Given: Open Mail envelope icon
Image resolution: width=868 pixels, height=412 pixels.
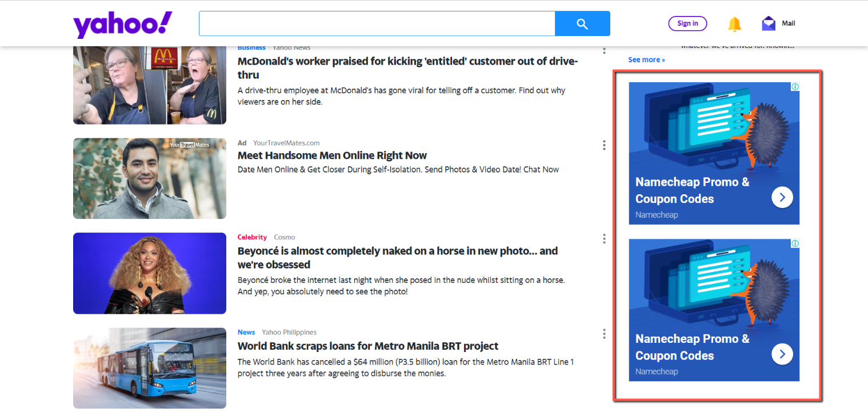Looking at the screenshot, I should coord(769,23).
